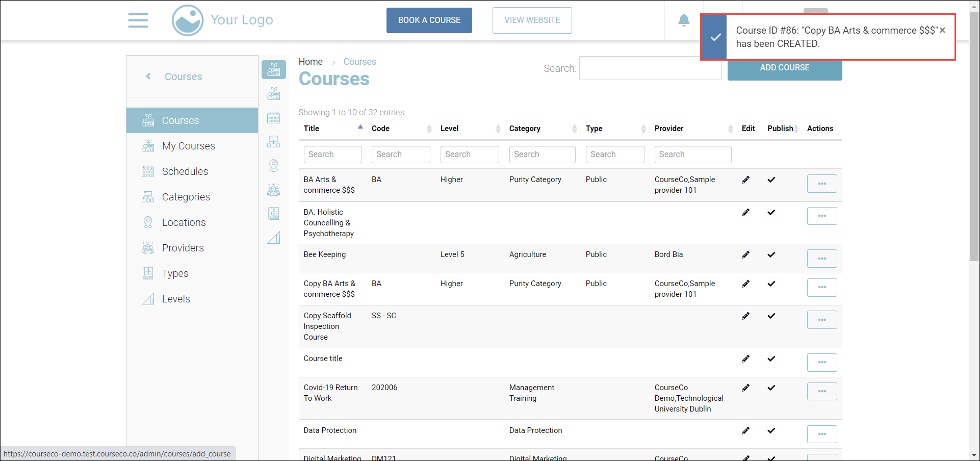Toggle publish checkmark for Data Protection course

pyautogui.click(x=771, y=430)
